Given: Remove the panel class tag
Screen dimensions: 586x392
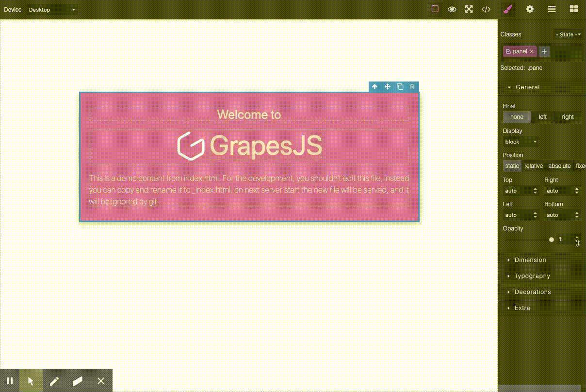Looking at the screenshot, I should pyautogui.click(x=532, y=51).
